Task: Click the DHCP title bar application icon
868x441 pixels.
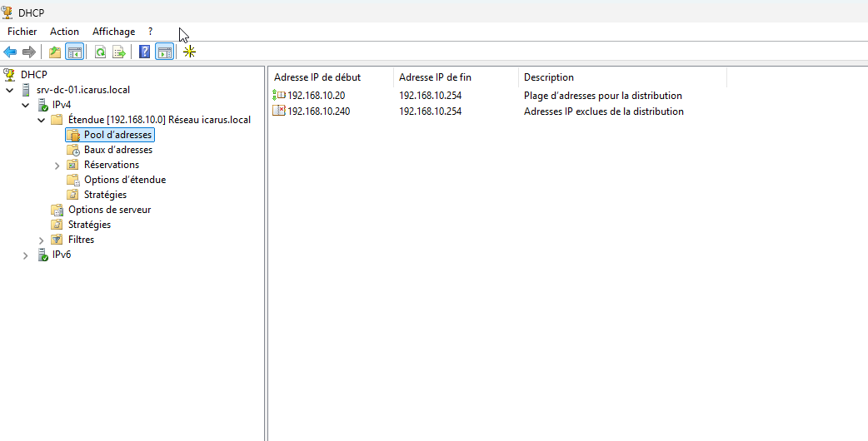Action: tap(7, 12)
